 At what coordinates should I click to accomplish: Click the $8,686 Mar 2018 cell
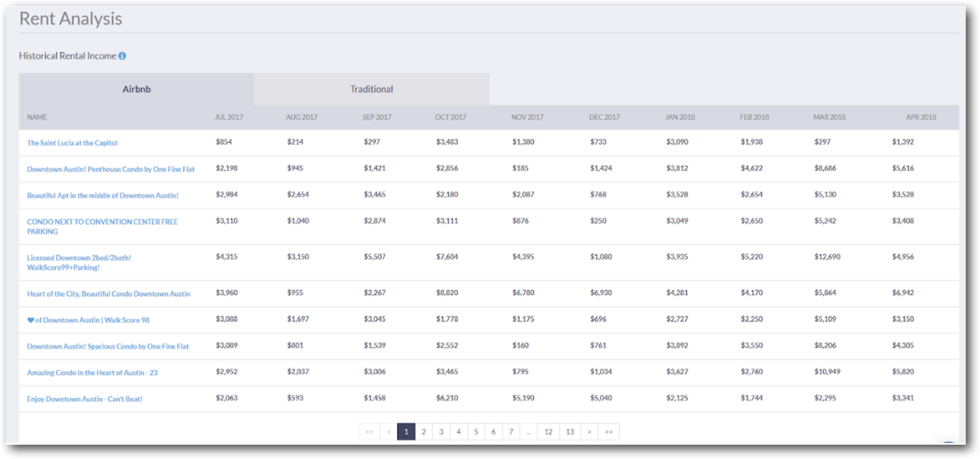826,168
